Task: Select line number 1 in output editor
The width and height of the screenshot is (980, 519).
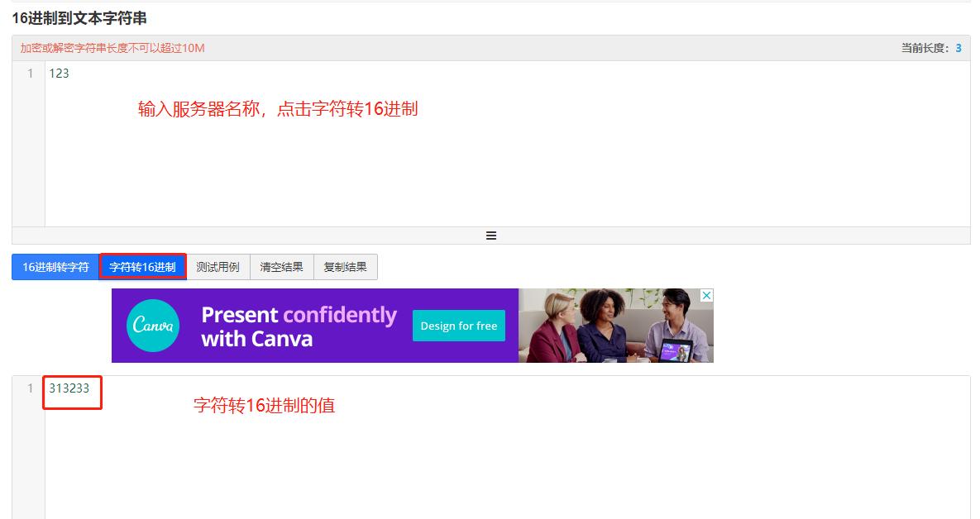Action: [30, 388]
